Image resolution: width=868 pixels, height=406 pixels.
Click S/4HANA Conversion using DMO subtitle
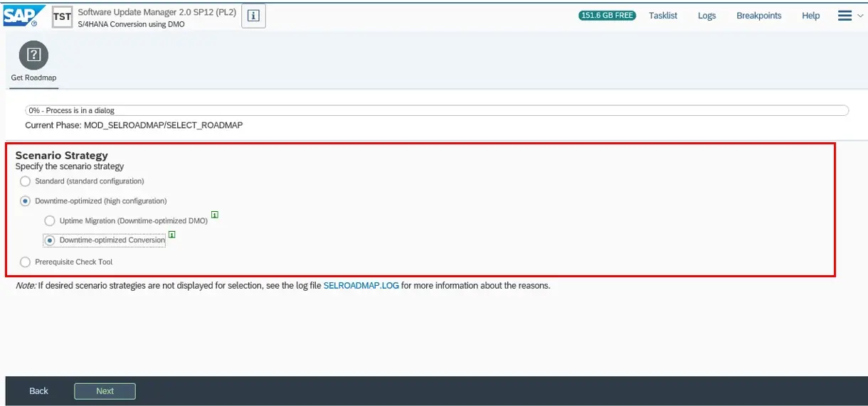[131, 24]
